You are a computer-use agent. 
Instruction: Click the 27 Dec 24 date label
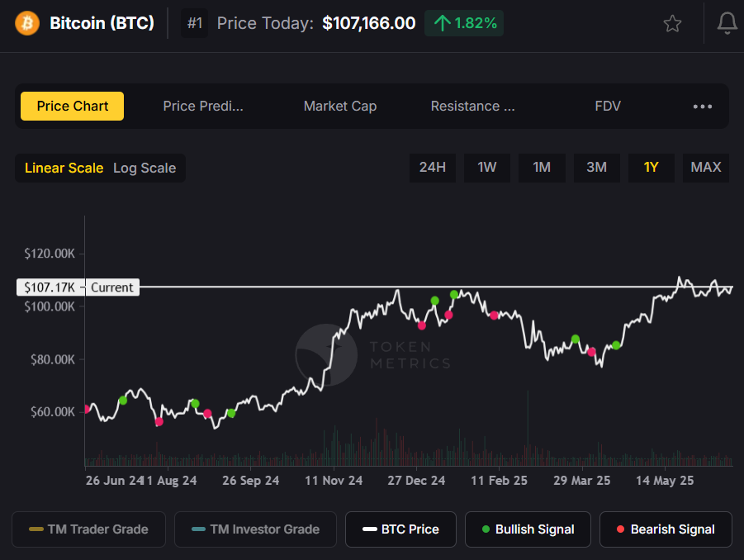416,481
